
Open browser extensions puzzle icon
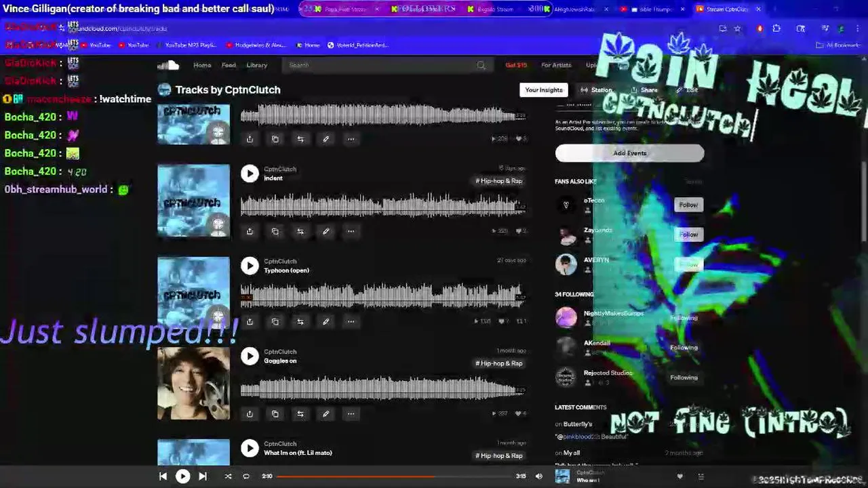coord(776,28)
